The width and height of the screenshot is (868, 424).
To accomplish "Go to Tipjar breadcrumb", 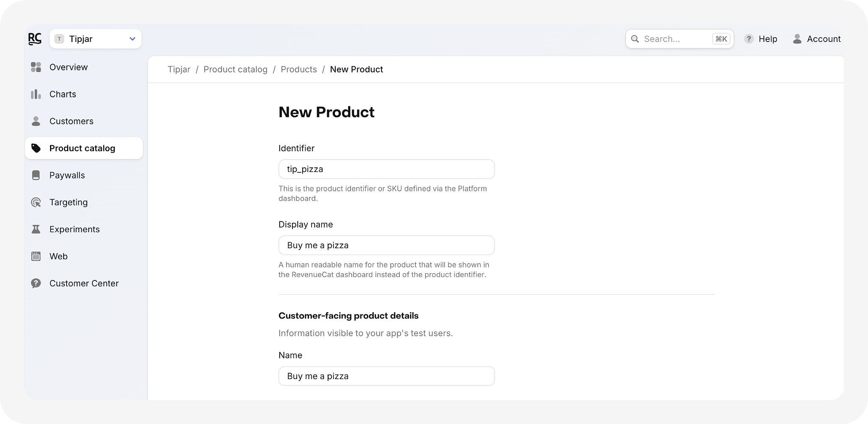I will click(179, 69).
